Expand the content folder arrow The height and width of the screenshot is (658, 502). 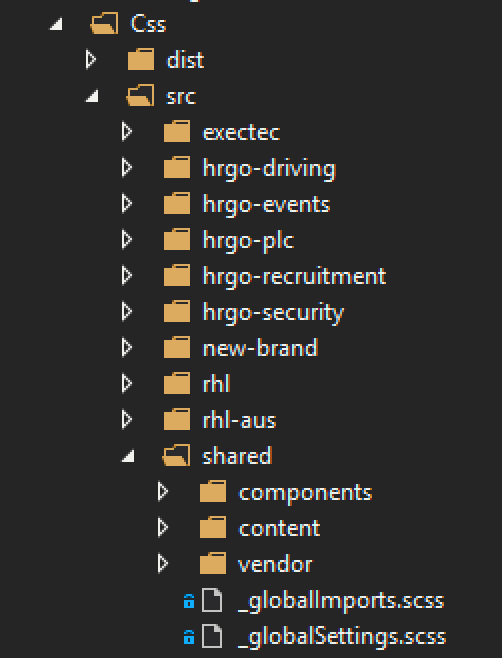pyautogui.click(x=163, y=527)
